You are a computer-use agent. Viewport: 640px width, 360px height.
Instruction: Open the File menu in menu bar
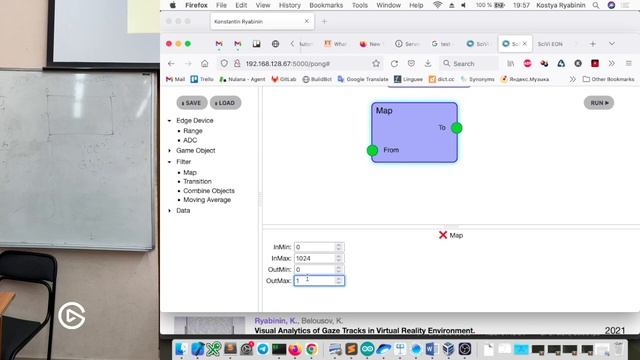coord(221,5)
